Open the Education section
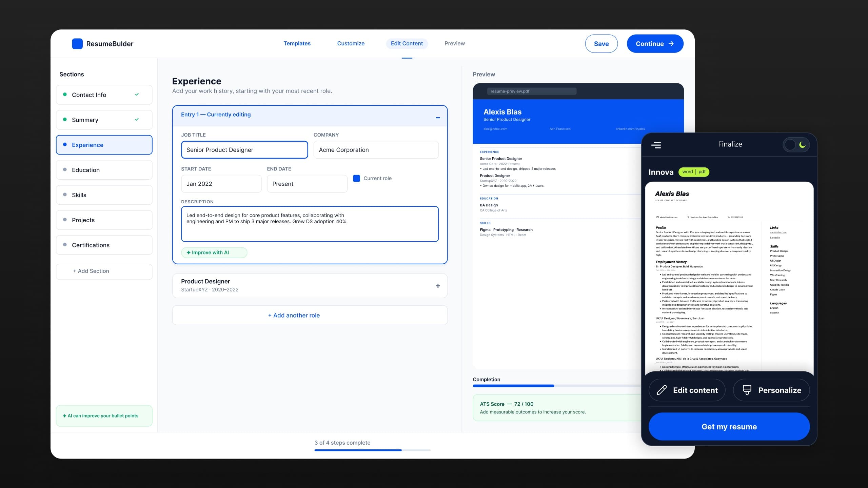Viewport: 868px width, 488px height. (104, 170)
